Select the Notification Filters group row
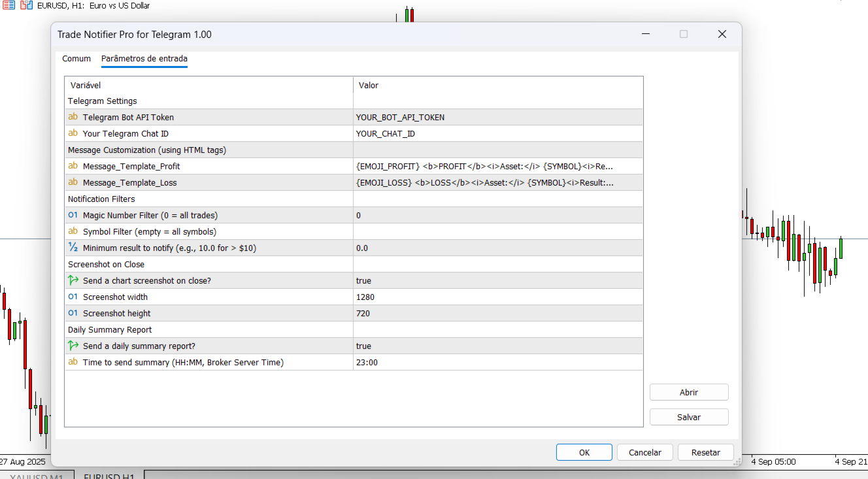Screen dimensions: 868x479 pyautogui.click(x=354, y=199)
